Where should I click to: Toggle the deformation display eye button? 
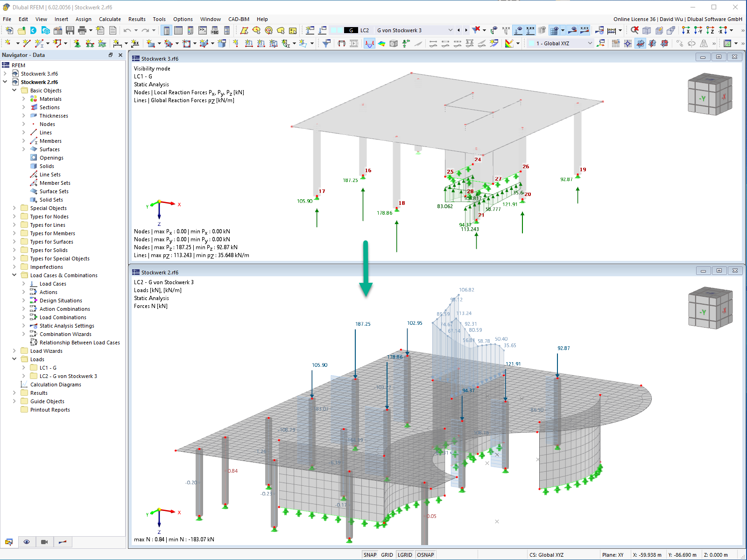point(572,30)
